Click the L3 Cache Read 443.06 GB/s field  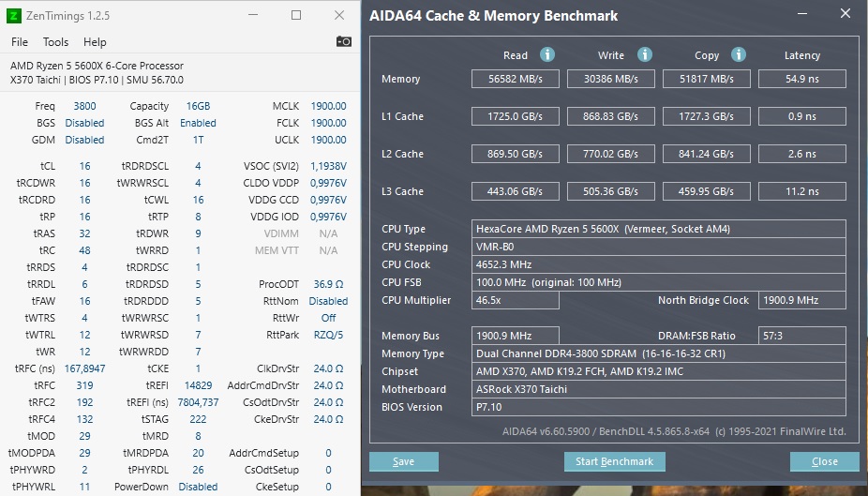click(516, 191)
